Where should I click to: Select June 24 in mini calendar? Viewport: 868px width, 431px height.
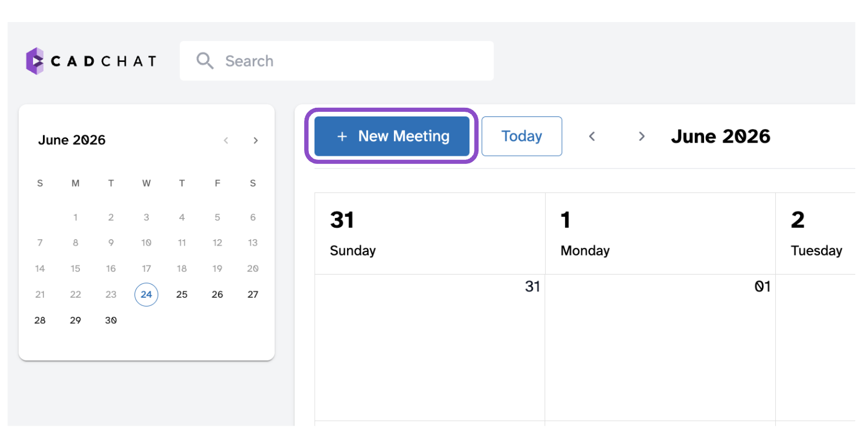(x=146, y=294)
